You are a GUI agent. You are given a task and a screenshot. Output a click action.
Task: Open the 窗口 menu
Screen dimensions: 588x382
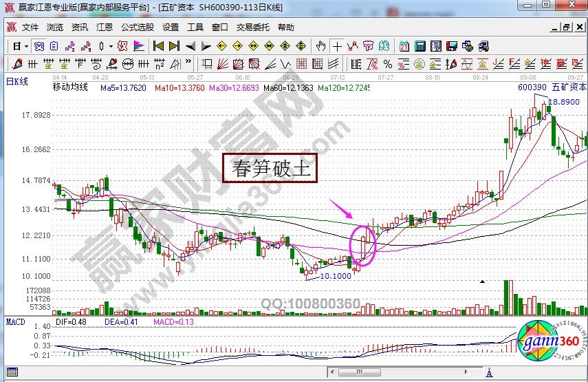coord(220,28)
